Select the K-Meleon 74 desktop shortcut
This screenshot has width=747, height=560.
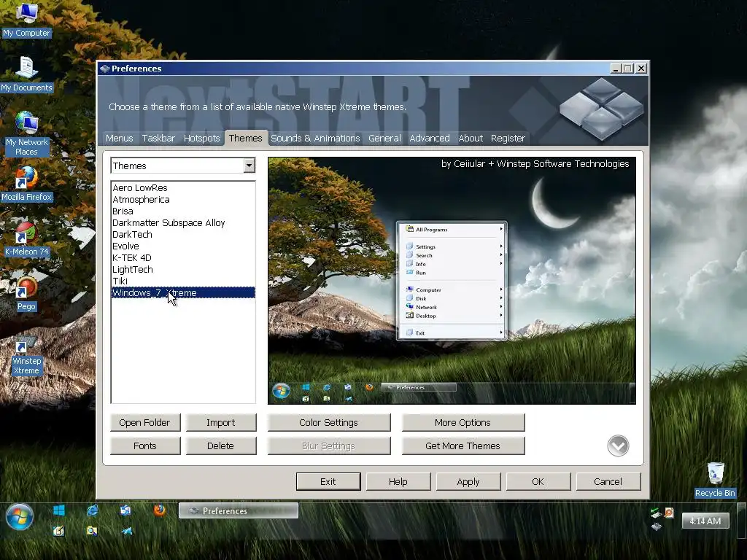(26, 239)
